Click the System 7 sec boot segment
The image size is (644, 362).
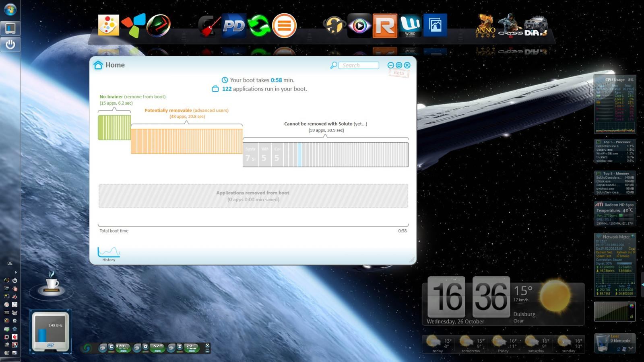tap(250, 154)
